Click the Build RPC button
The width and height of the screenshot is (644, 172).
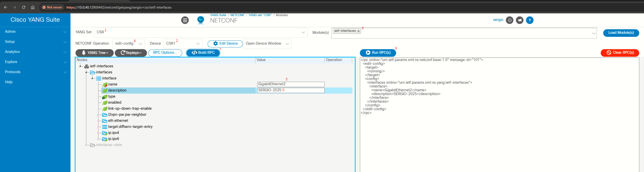203,53
